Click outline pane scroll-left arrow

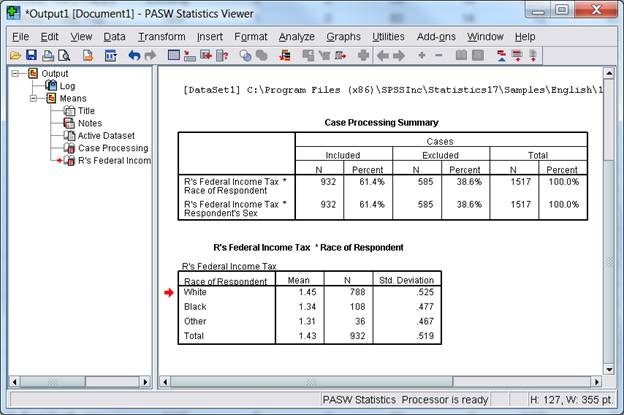(x=14, y=382)
